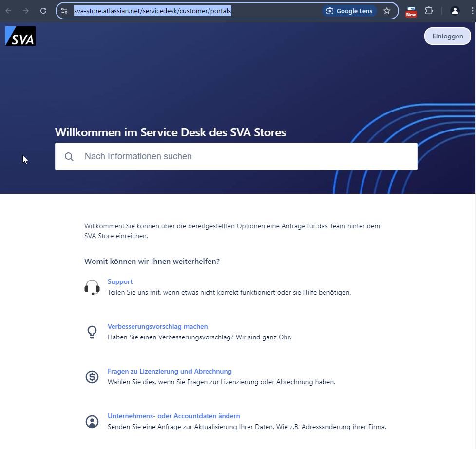Launch Google Lens from the address bar
The image size is (476, 449).
(349, 11)
